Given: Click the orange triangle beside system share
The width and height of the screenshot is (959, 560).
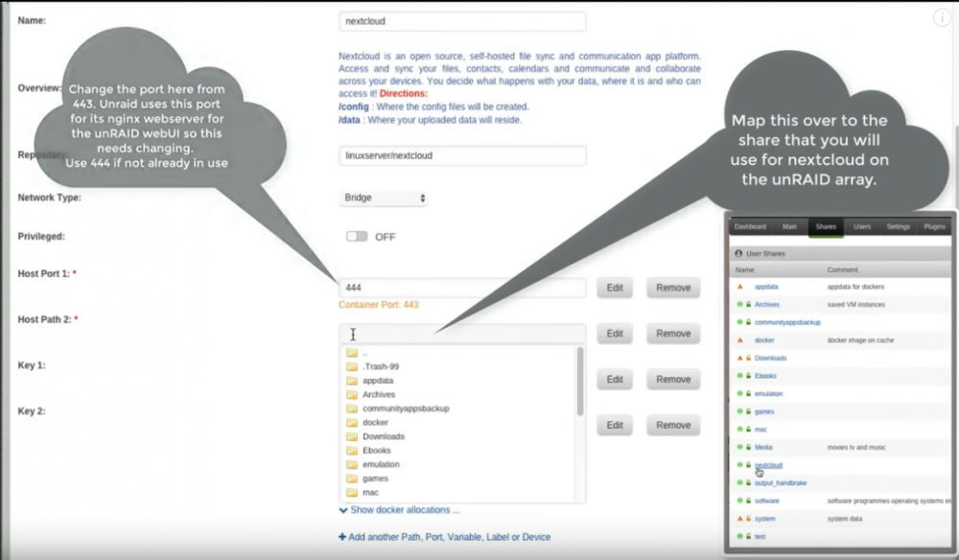Looking at the screenshot, I should click(x=740, y=519).
